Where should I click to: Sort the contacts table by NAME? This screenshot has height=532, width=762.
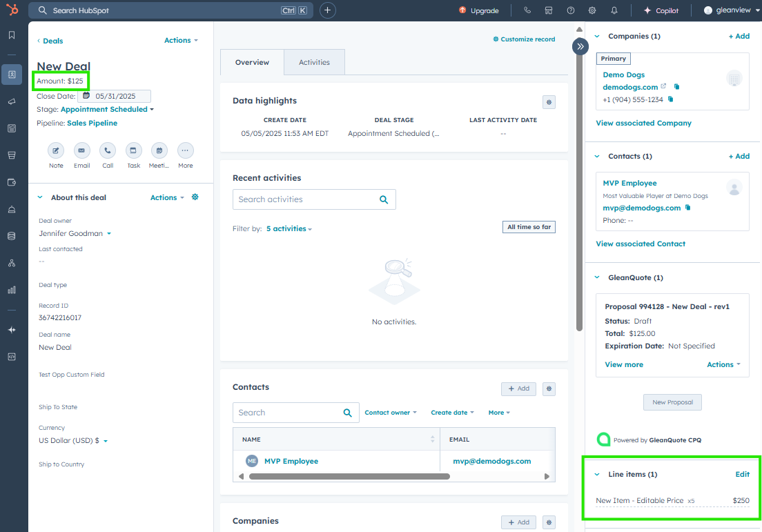(x=432, y=440)
